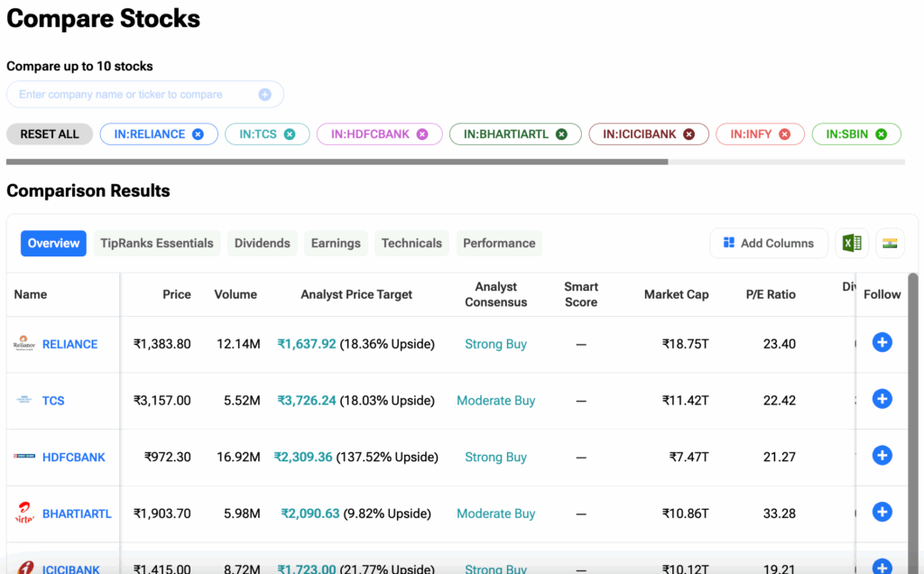Remove IN:SBIN chip via x icon
The height and width of the screenshot is (574, 924).
(x=882, y=134)
